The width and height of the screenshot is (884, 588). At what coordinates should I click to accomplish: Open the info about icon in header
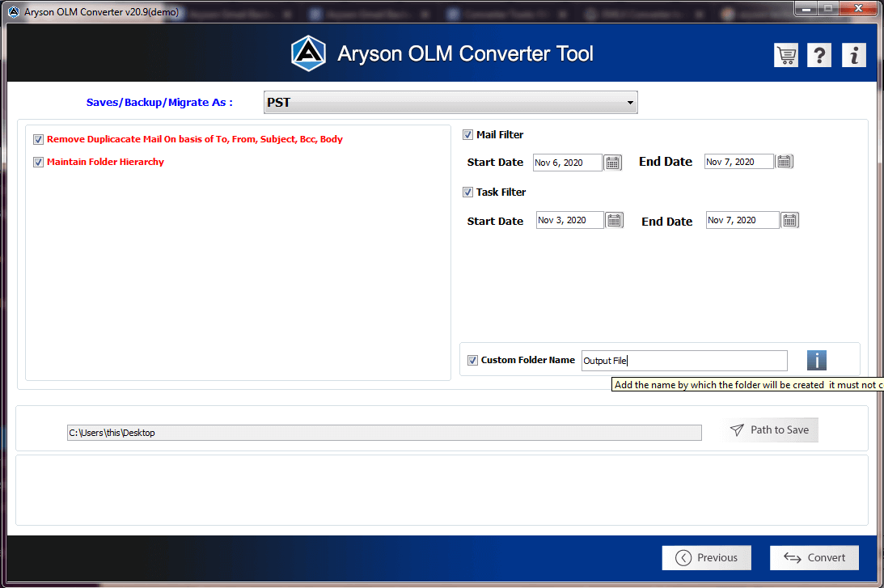click(x=853, y=55)
